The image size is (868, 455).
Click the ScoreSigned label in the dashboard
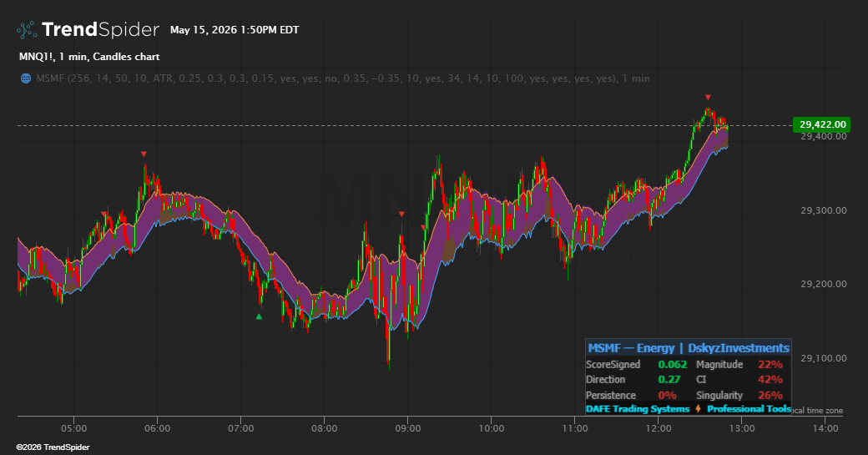point(613,364)
